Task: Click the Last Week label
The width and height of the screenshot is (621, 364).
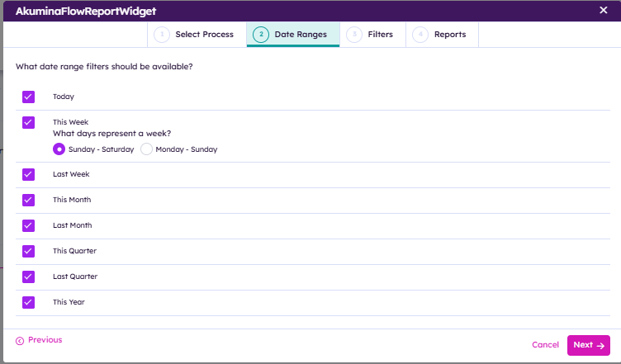Action: click(71, 174)
